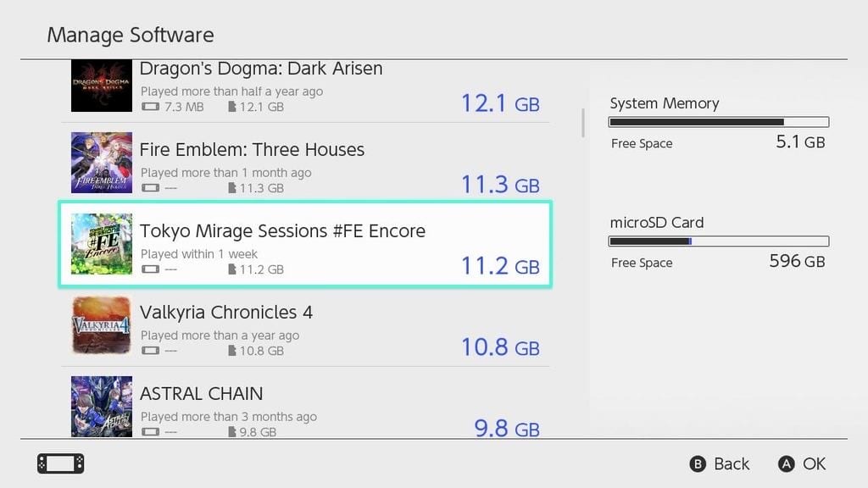This screenshot has height=488, width=868.
Task: Click the System Memory usage bar
Action: click(x=719, y=122)
